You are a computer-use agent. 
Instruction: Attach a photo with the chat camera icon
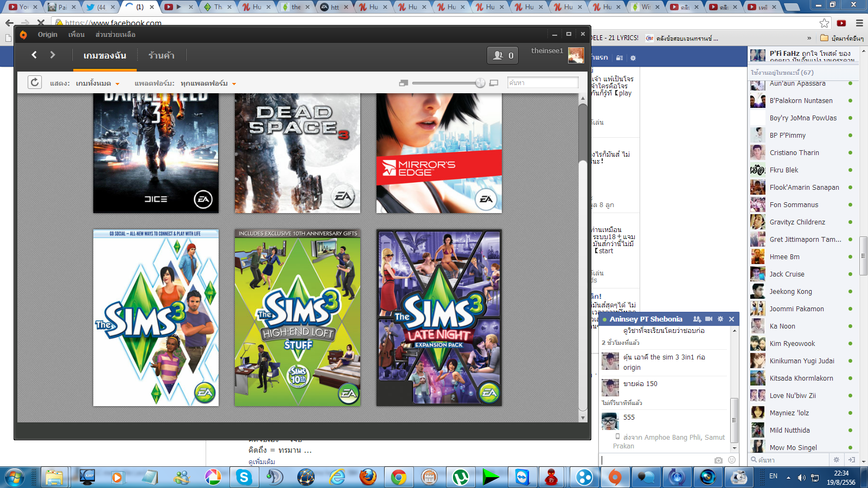click(x=718, y=460)
